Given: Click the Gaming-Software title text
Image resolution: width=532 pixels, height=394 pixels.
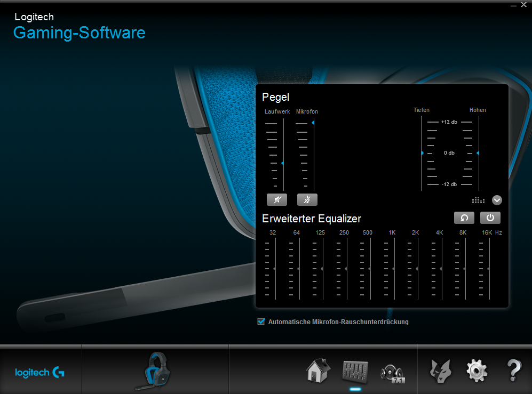Looking at the screenshot, I should [80, 33].
